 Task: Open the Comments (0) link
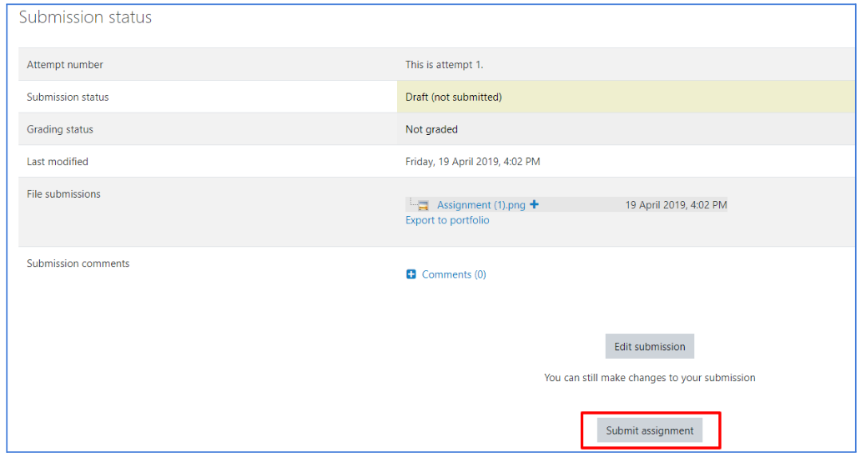pyautogui.click(x=453, y=274)
